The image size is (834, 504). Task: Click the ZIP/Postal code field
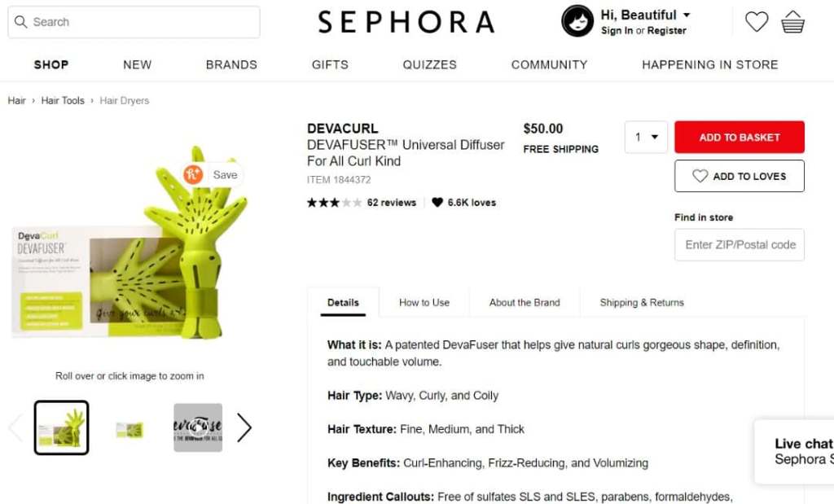[739, 244]
